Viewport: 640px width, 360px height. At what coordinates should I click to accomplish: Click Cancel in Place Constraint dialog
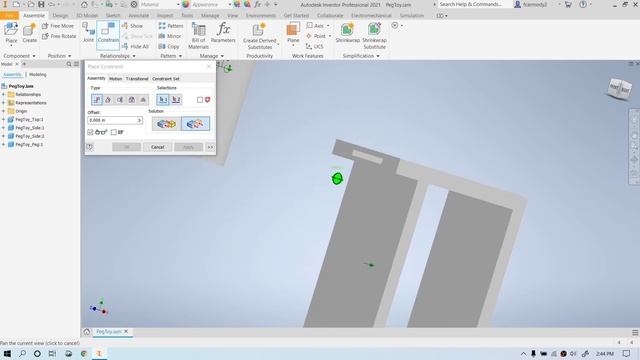click(x=158, y=147)
